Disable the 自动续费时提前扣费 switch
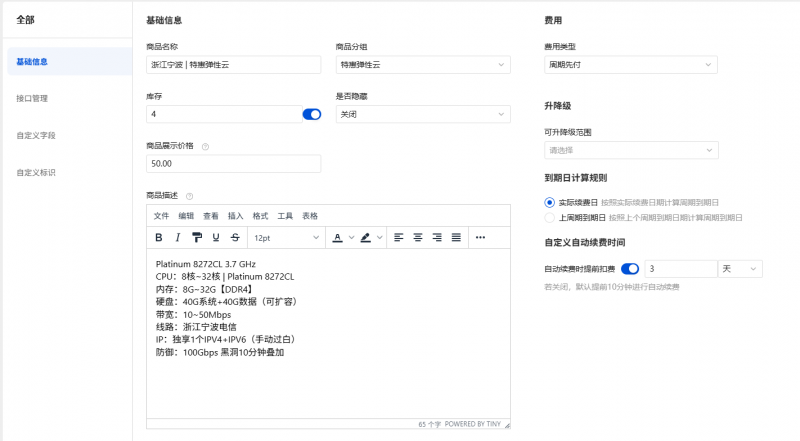Image resolution: width=800 pixels, height=441 pixels. (630, 269)
